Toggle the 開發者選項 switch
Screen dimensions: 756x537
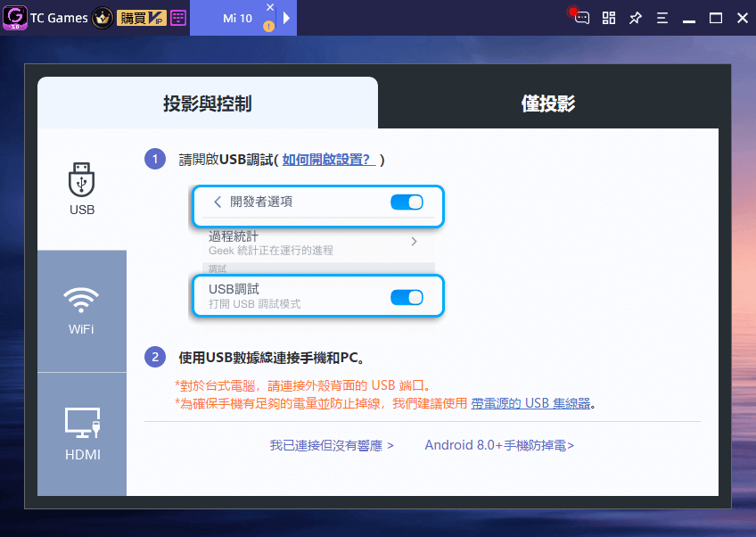(407, 202)
